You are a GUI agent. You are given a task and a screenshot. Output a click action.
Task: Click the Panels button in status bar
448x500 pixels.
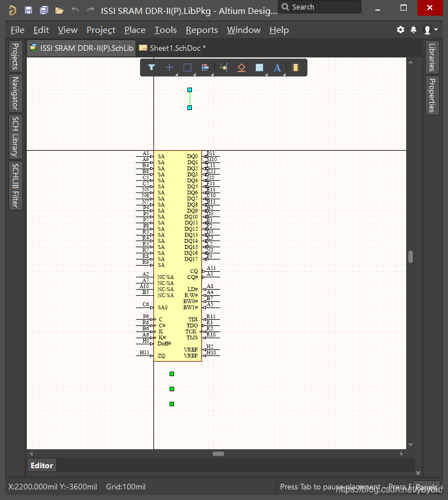426,487
